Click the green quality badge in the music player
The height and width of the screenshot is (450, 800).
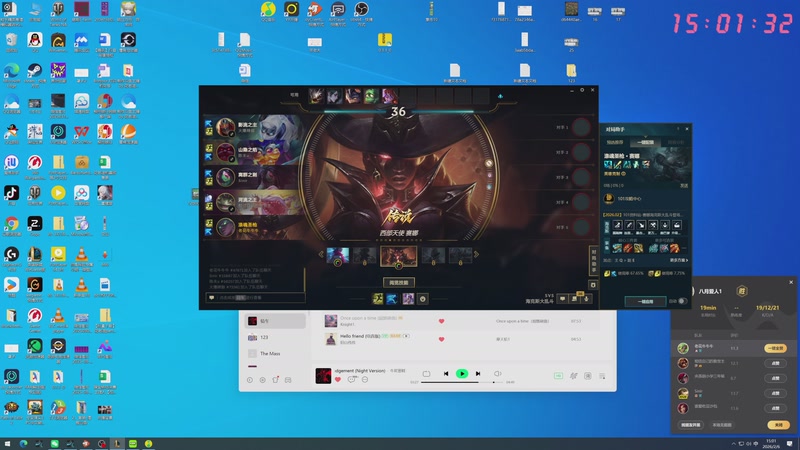point(558,376)
